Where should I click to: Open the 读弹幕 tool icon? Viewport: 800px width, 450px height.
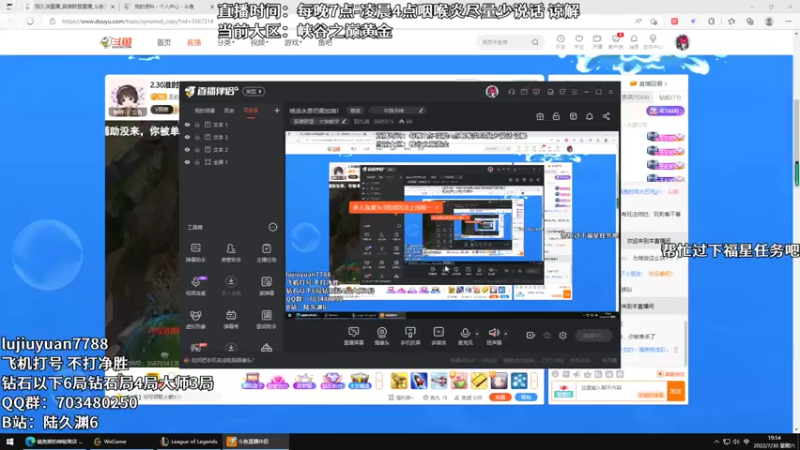(266, 286)
